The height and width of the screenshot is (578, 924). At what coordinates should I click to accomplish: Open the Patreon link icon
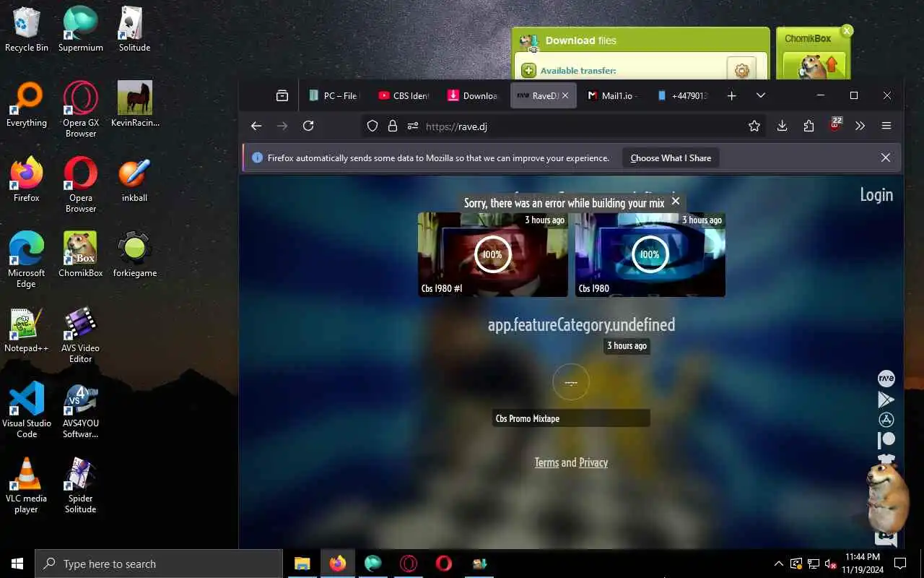(886, 440)
